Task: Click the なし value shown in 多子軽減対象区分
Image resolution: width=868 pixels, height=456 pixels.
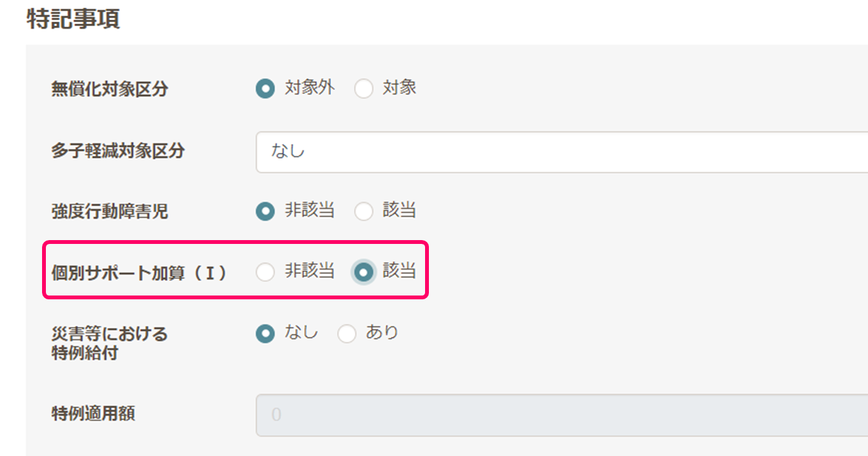Action: pyautogui.click(x=288, y=152)
